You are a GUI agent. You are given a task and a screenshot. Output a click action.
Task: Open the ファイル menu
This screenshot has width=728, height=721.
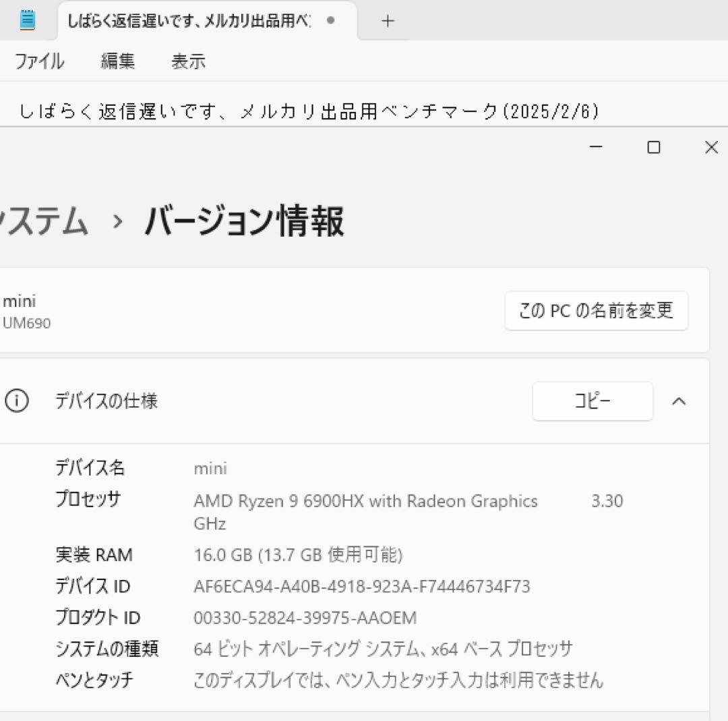coord(39,61)
